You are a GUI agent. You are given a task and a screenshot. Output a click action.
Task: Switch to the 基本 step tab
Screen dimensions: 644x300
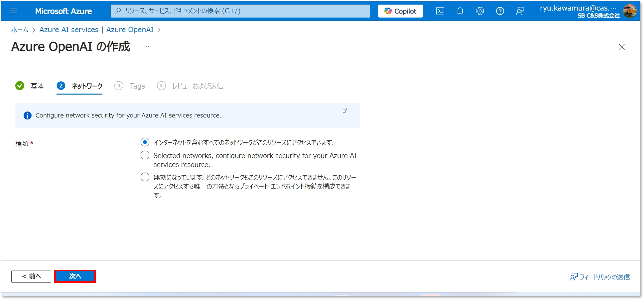[30, 86]
